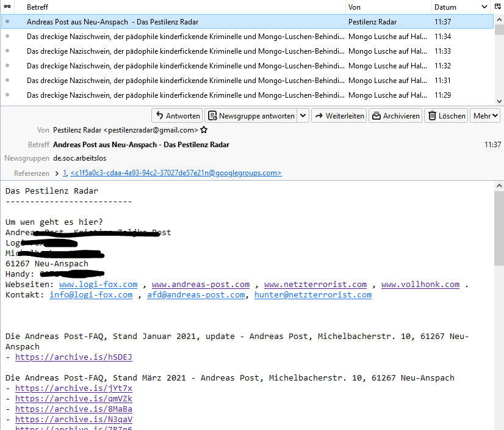Click message list scrollbar up arrow

(x=499, y=20)
